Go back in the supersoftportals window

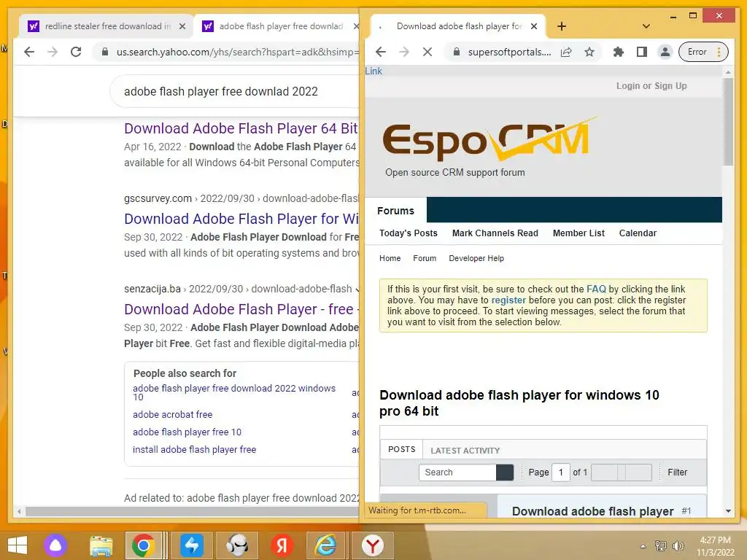pyautogui.click(x=380, y=52)
